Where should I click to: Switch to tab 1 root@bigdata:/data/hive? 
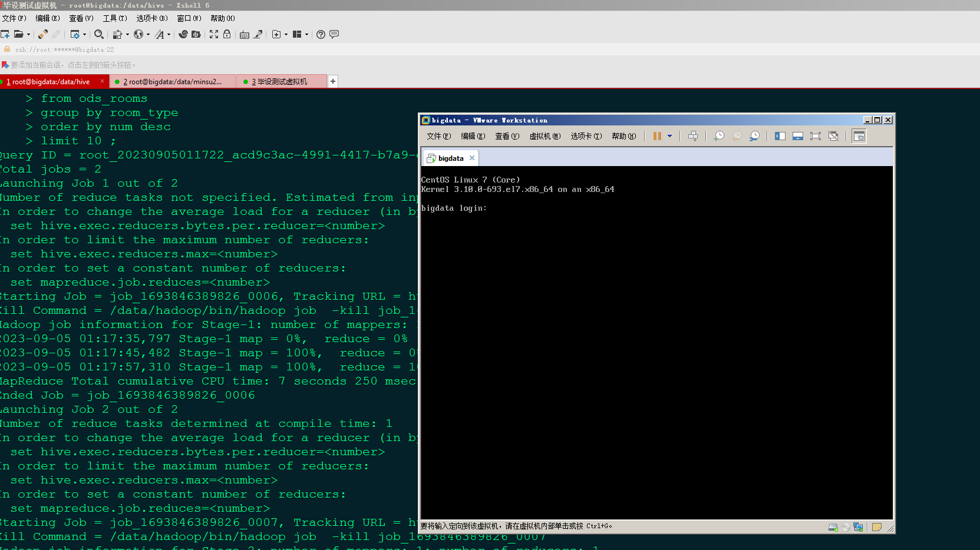(x=51, y=82)
